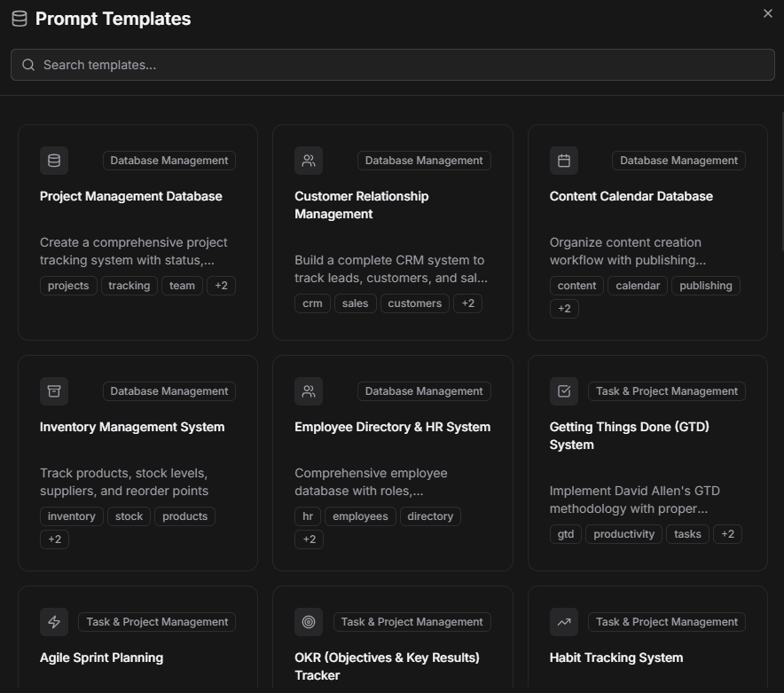Select the 'gtd' tag
784x693 pixels.
[x=566, y=534]
